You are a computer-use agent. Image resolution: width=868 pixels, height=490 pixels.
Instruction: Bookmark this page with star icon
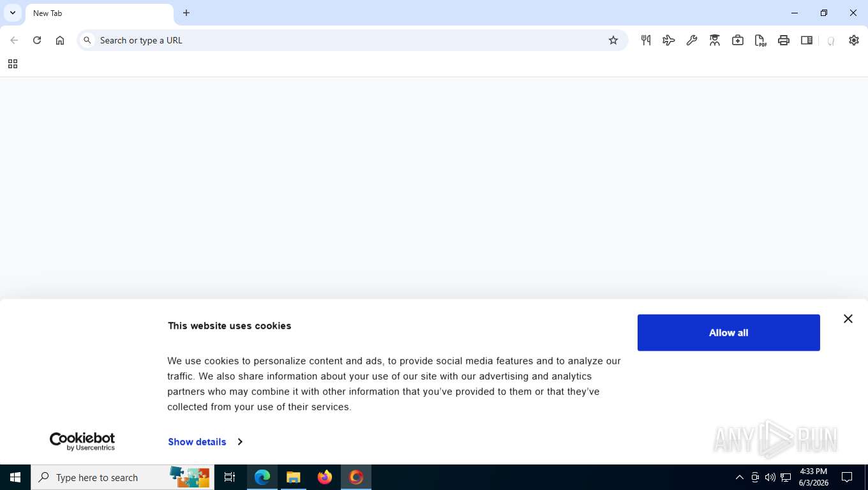(x=613, y=40)
